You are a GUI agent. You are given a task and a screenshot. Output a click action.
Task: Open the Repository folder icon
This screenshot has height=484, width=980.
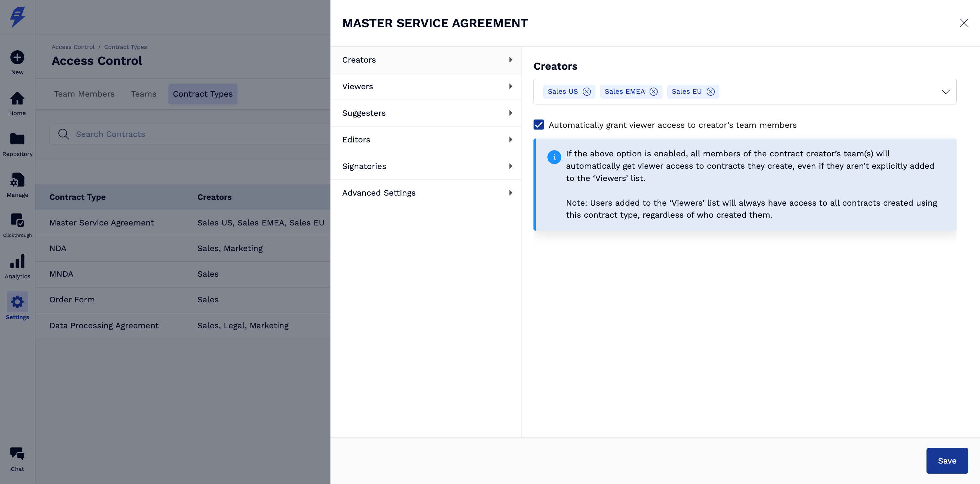pyautogui.click(x=17, y=139)
